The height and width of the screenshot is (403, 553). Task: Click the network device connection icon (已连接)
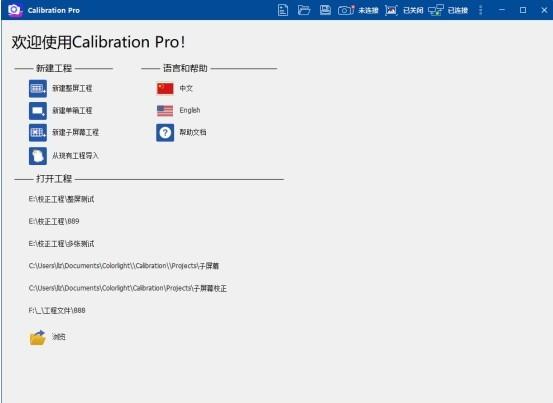coord(436,10)
